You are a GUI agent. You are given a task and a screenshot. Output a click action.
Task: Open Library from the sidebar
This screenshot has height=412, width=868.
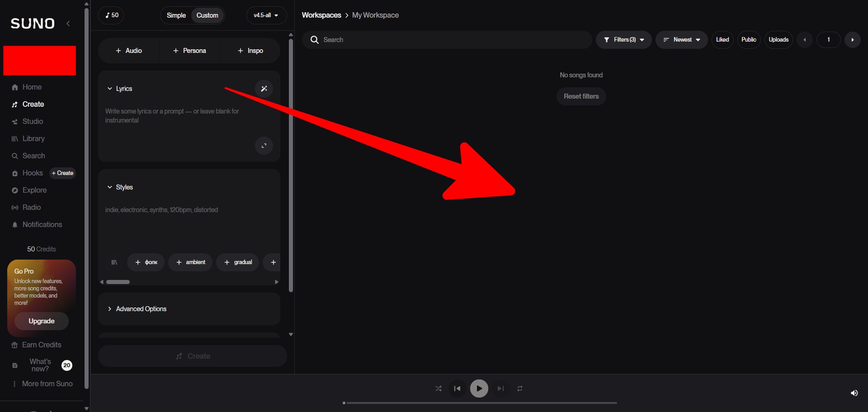(33, 139)
